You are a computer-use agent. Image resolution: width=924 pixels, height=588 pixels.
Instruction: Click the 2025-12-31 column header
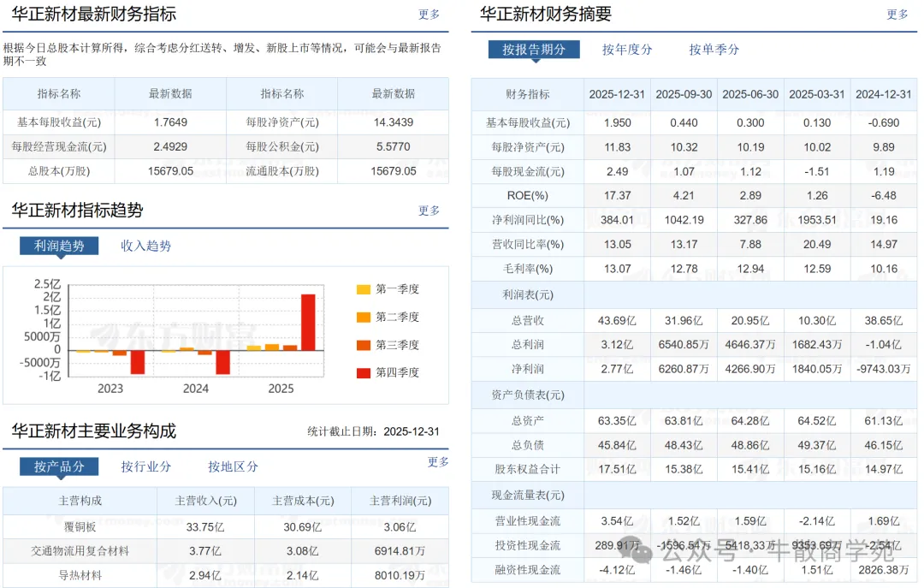[x=617, y=94]
